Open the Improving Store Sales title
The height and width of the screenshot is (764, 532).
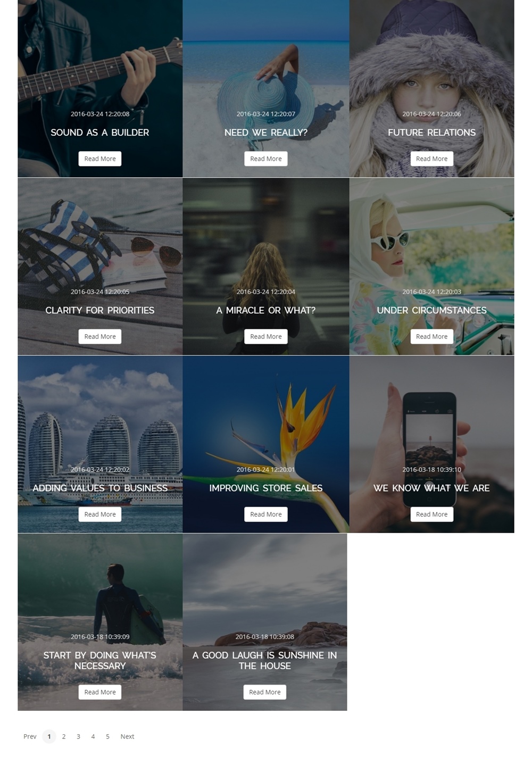click(x=266, y=488)
